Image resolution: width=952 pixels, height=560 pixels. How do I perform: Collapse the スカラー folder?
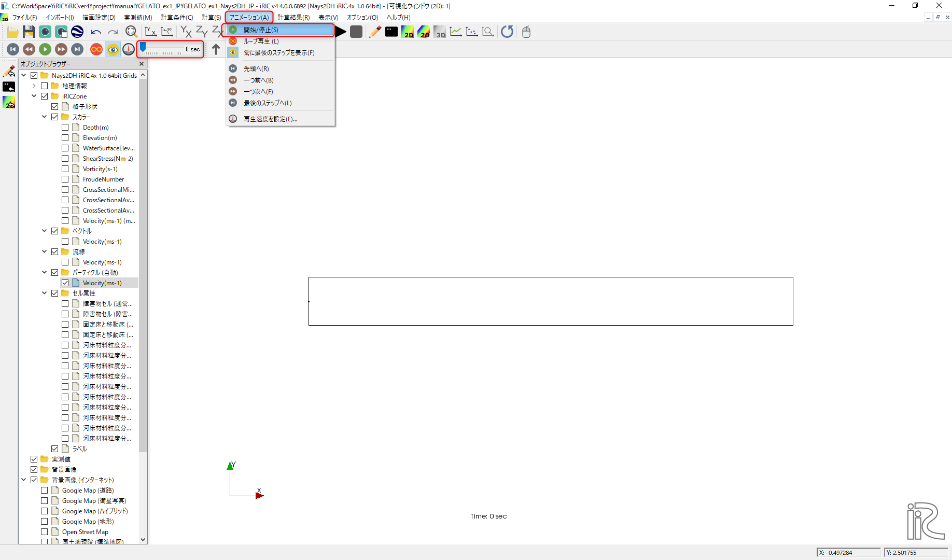pos(44,117)
